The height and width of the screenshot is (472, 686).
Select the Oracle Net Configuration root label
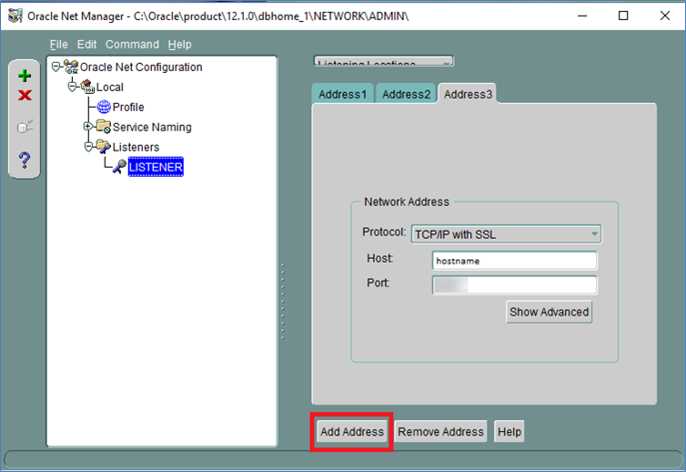(x=141, y=67)
